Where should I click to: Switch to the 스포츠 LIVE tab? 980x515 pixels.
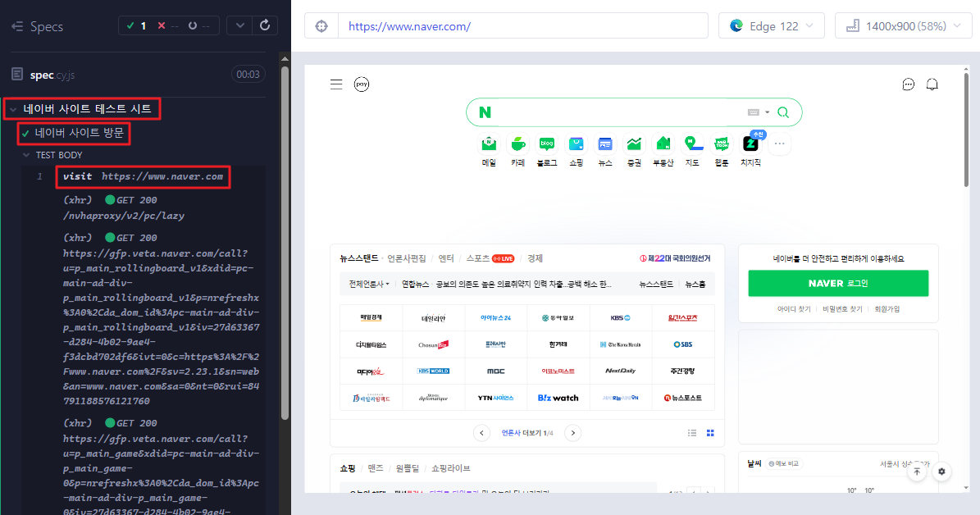[490, 259]
